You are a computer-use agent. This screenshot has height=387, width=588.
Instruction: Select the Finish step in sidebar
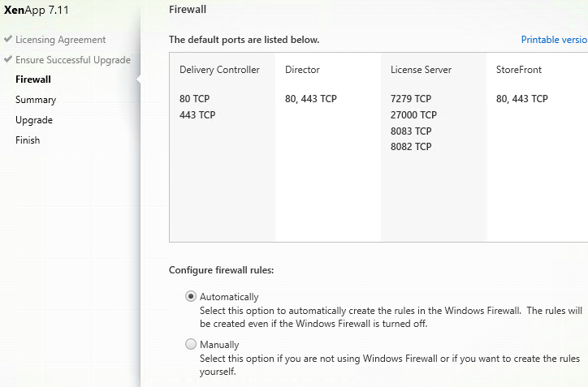point(28,140)
